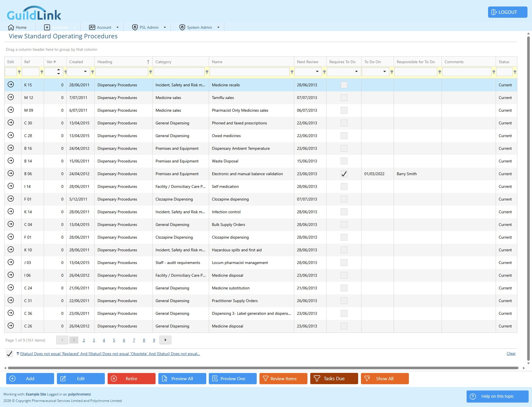Image resolution: width=532 pixels, height=407 pixels.
Task: Click the filter funnel icon beside the Next Review filter
Action: [x=324, y=72]
